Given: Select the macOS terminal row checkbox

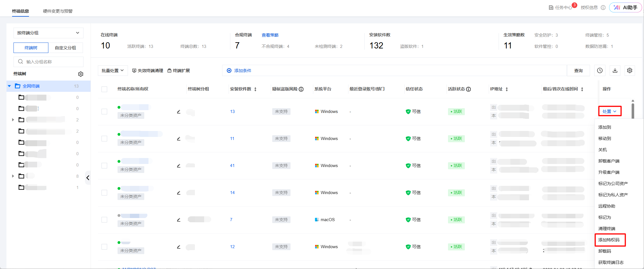Looking at the screenshot, I should click(104, 220).
